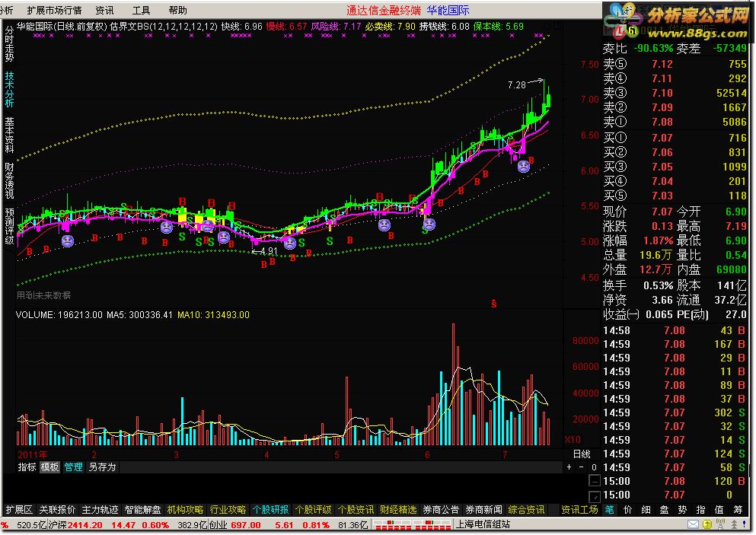Click 另存为 button under volume chart
Image resolution: width=756 pixels, height=535 pixels.
click(x=102, y=467)
